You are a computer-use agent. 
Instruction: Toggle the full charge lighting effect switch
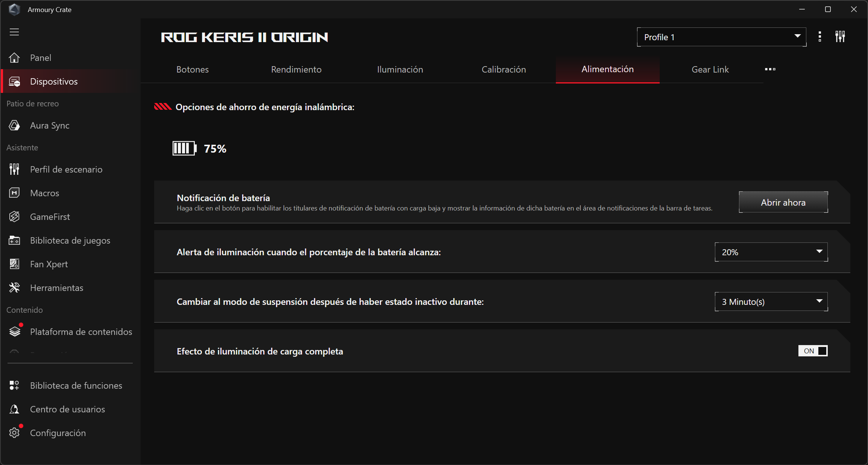click(813, 351)
